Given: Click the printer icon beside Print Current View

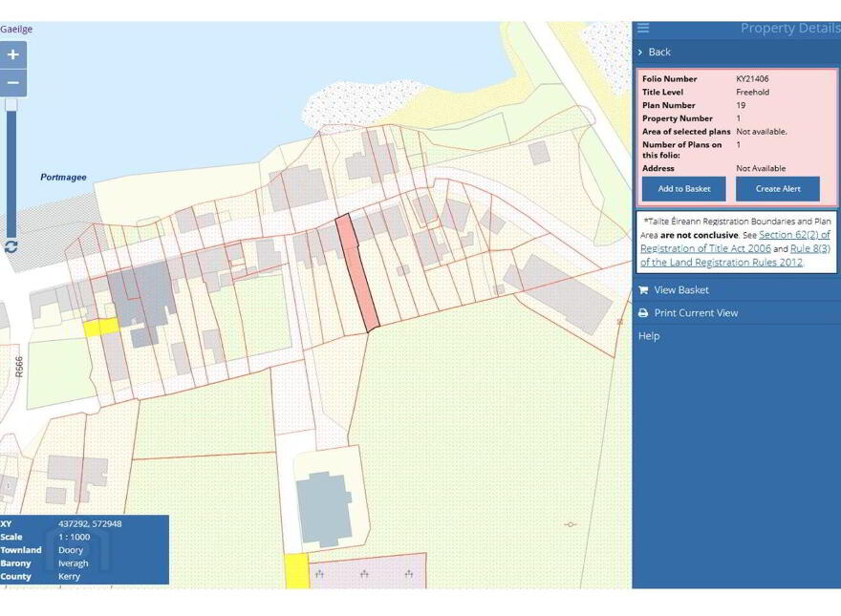Looking at the screenshot, I should coord(643,313).
